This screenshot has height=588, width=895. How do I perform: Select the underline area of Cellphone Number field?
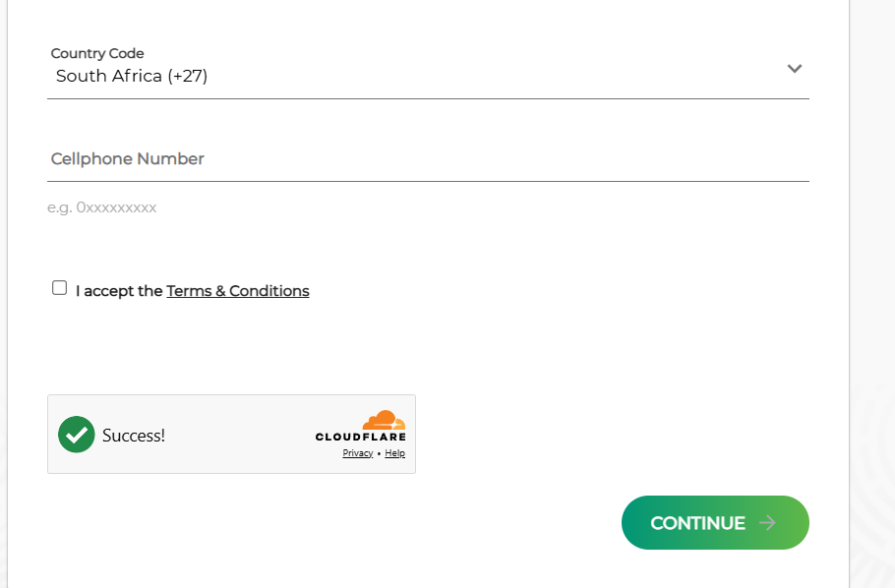tap(428, 181)
